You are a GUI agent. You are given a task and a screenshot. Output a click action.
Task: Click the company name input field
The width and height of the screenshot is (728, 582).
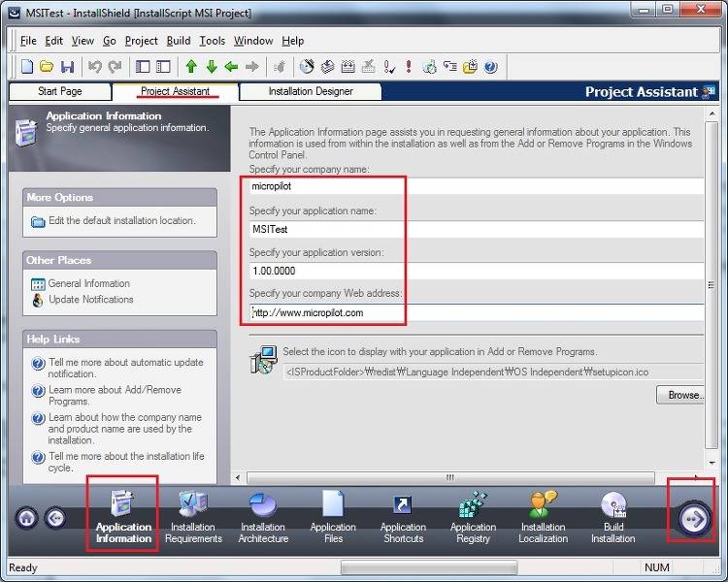point(476,187)
